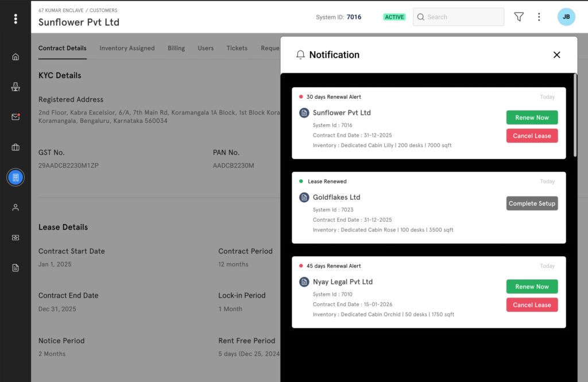Open the user profile icon in sidebar
Image resolution: width=588 pixels, height=382 pixels.
[x=16, y=207]
